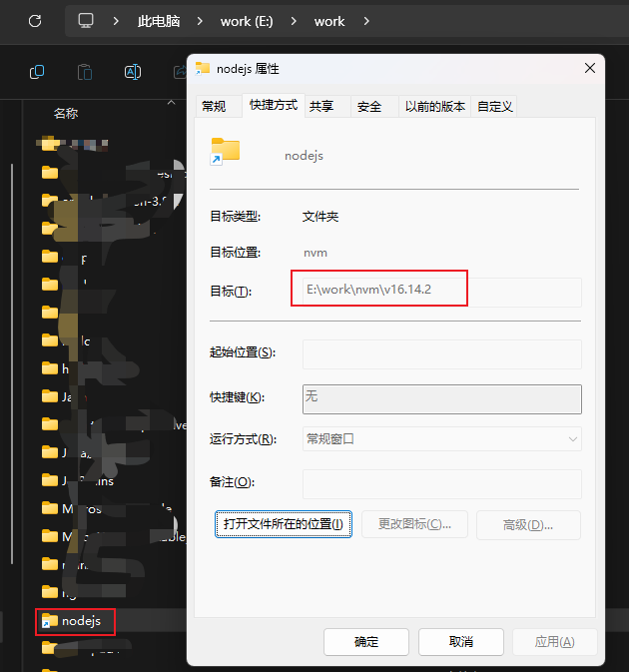The image size is (629, 672).
Task: Click the refresh icon in File Explorer
Action: (x=35, y=21)
